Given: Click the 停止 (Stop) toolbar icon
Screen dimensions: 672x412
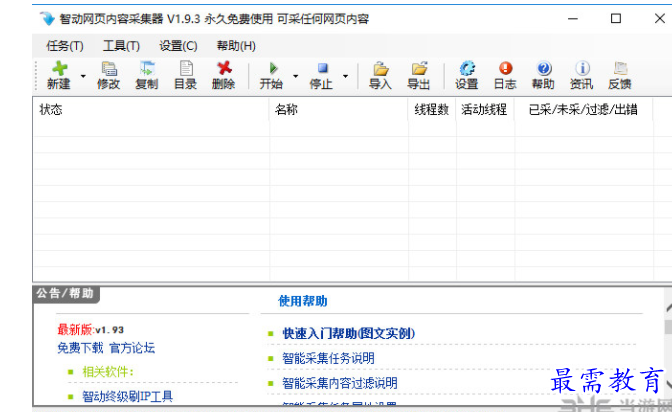Looking at the screenshot, I should tap(321, 75).
